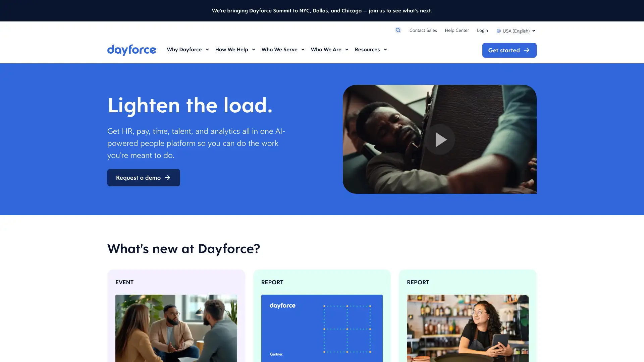
Task: Open the USA (English) language selector
Action: [516, 31]
